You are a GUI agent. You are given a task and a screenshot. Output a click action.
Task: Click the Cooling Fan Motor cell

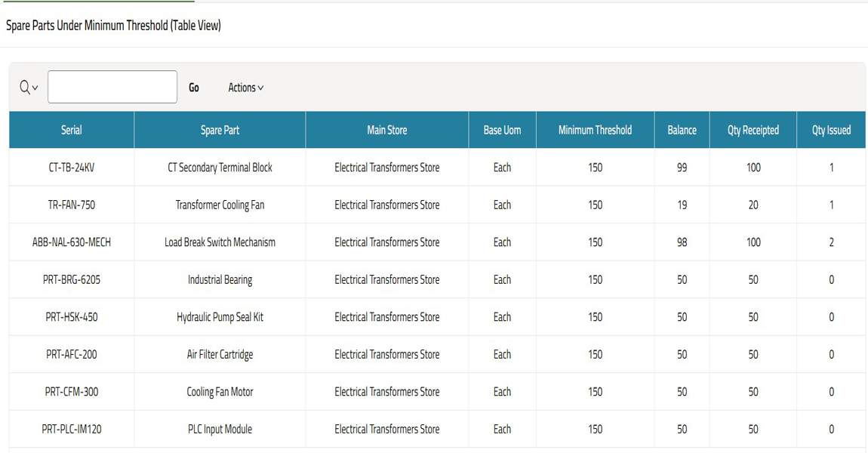(x=220, y=392)
